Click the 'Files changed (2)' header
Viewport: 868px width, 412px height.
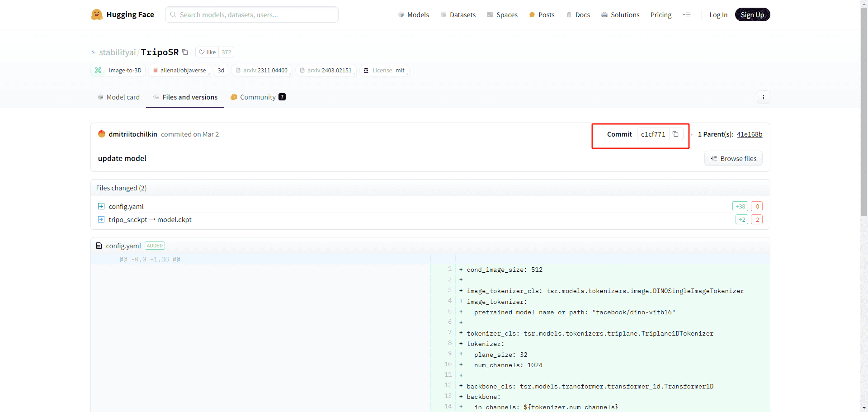click(121, 188)
